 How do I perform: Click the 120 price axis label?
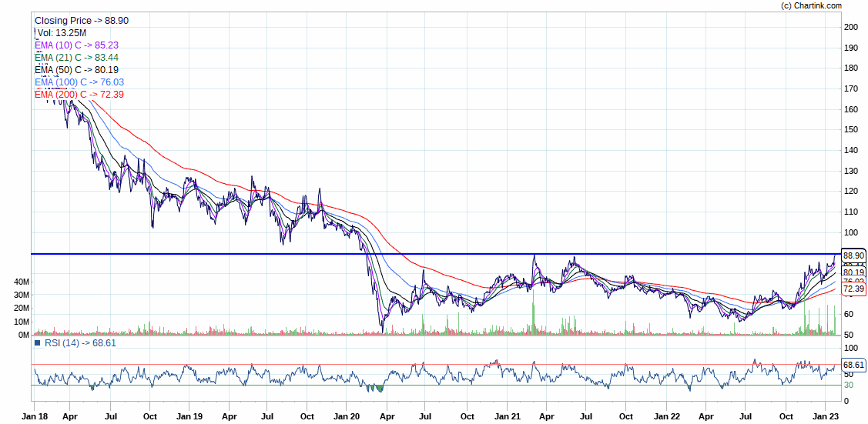(x=850, y=192)
